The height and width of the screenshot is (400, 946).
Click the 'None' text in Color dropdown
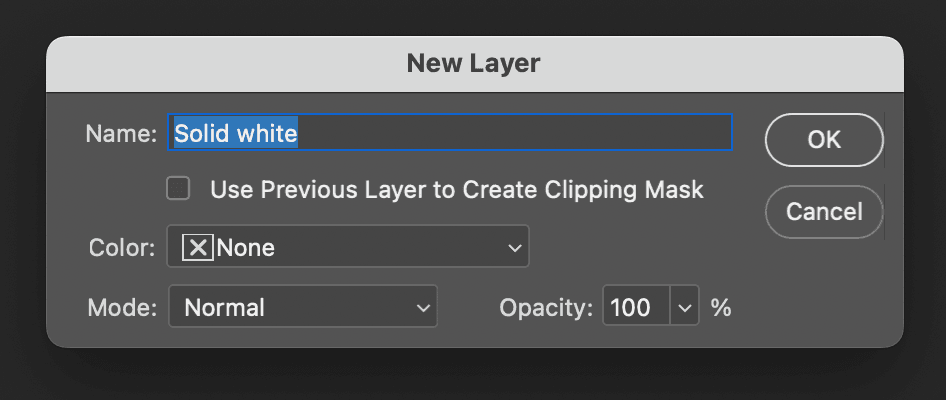tap(246, 247)
